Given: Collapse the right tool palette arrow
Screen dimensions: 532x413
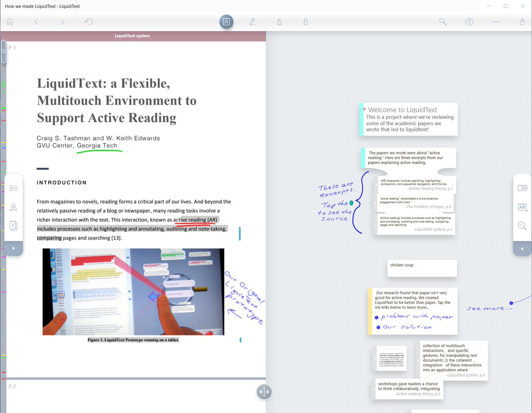Looking at the screenshot, I should click(x=522, y=248).
